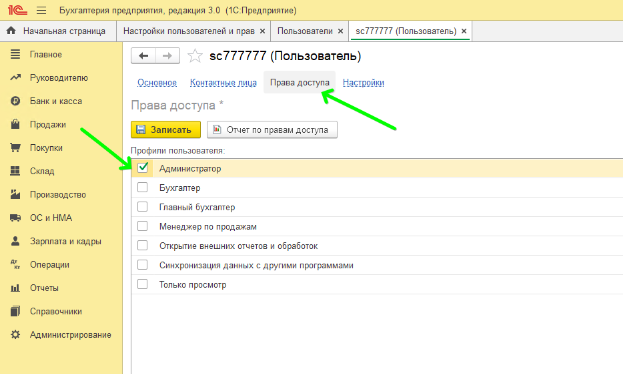
Task: Check the Менеджер по продажам checkbox
Action: tap(142, 226)
